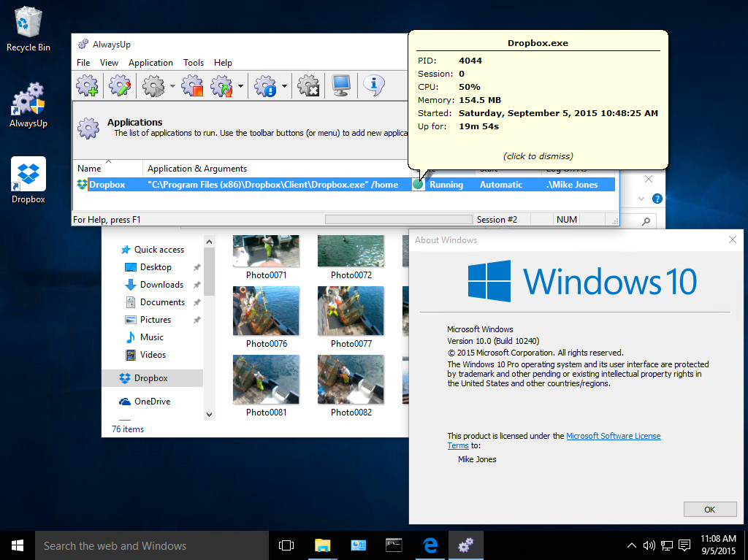Image resolution: width=748 pixels, height=560 pixels.
Task: Open the Start Application dropdown arrow
Action: pyautogui.click(x=173, y=87)
